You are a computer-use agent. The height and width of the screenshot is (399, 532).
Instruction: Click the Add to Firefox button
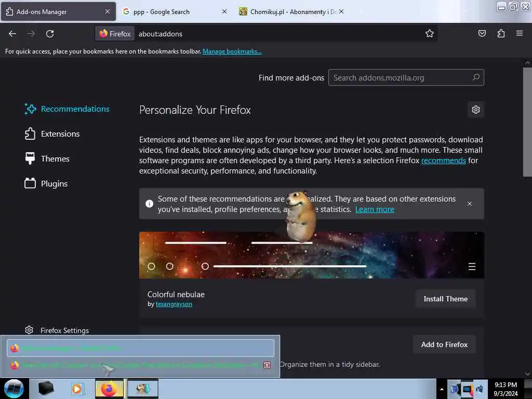pos(444,344)
